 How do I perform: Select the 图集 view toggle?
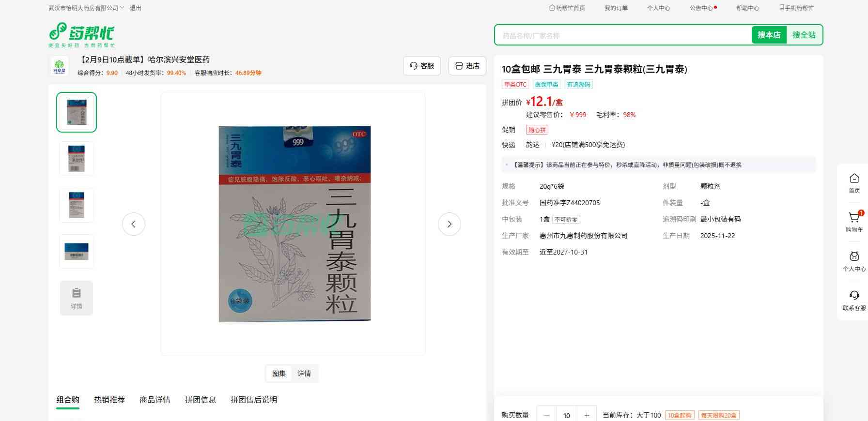coord(279,374)
